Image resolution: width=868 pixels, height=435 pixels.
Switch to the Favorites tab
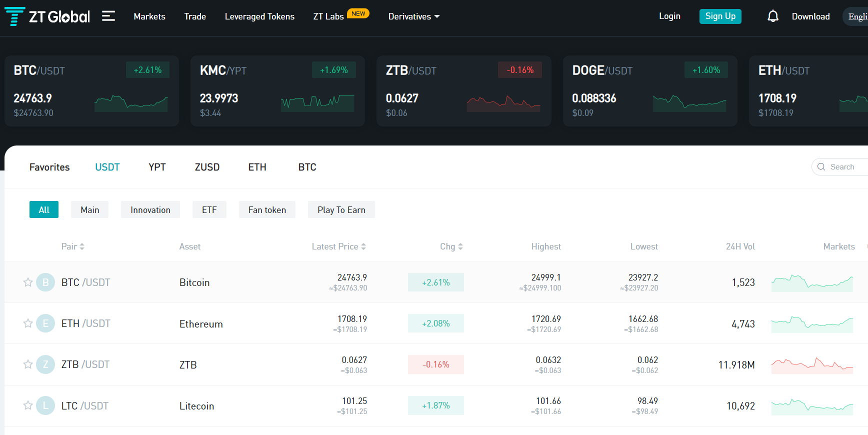(x=49, y=167)
